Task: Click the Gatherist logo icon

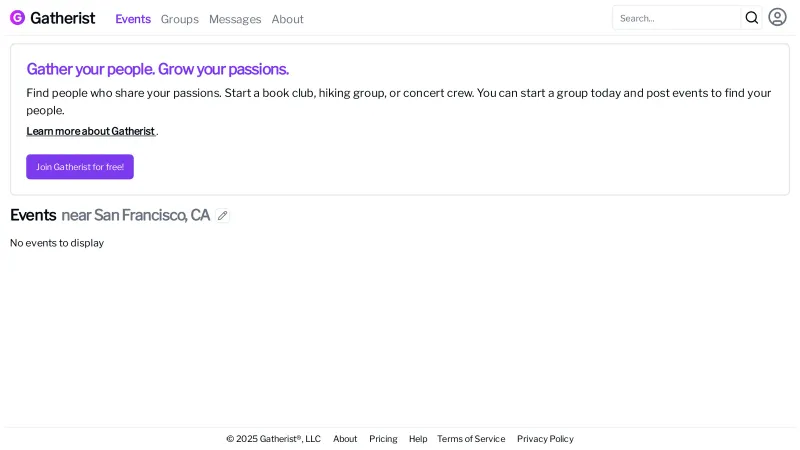Action: 17,18
